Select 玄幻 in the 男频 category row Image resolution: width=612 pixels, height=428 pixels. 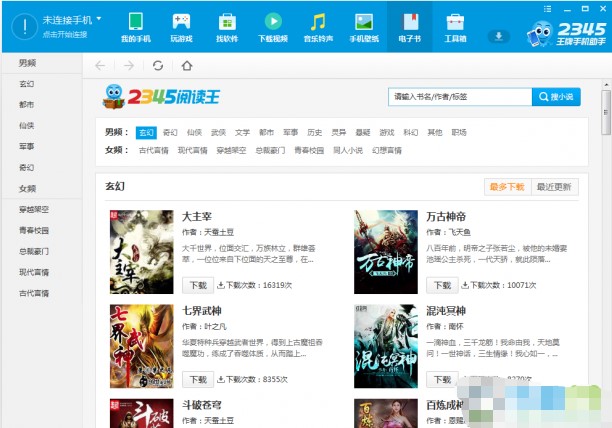[146, 133]
